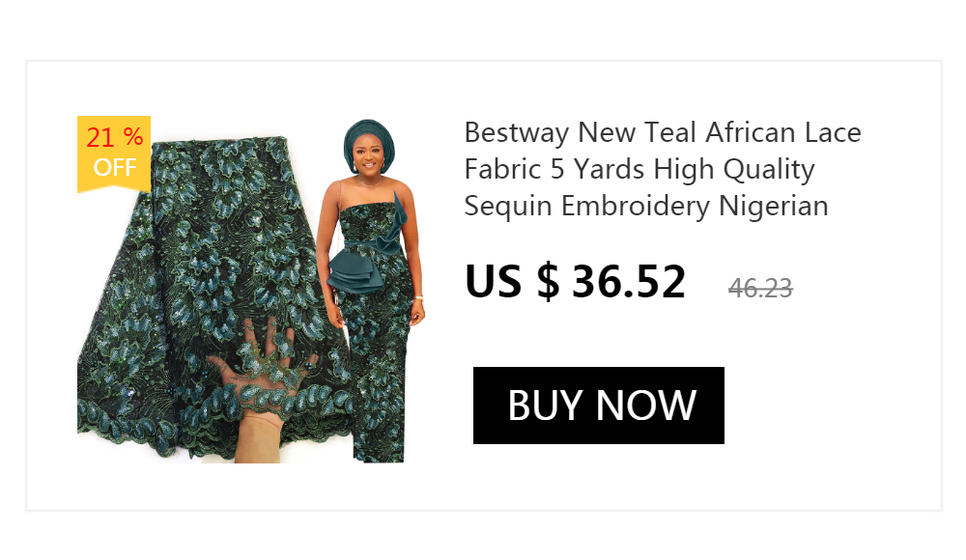This screenshot has width=966, height=560.
Task: Click the US $ 36.52 price
Action: pyautogui.click(x=575, y=282)
